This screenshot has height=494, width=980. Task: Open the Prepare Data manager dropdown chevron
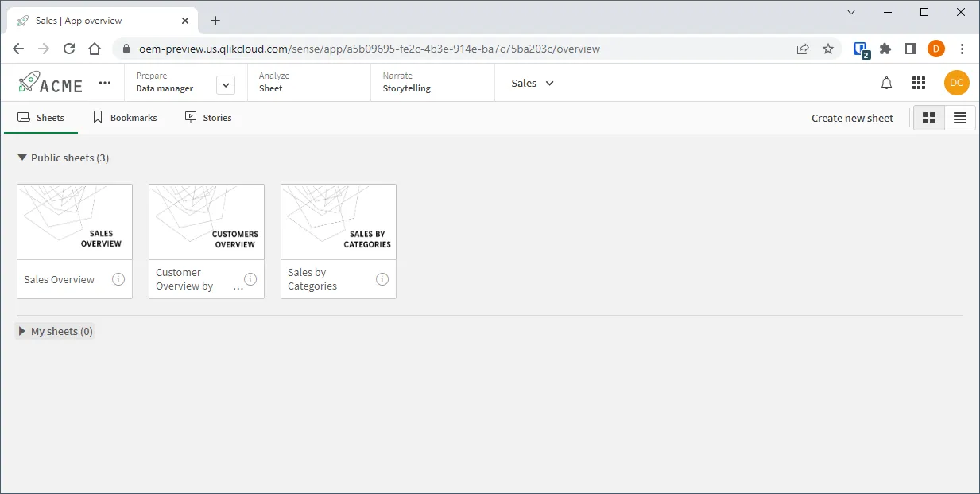click(226, 83)
